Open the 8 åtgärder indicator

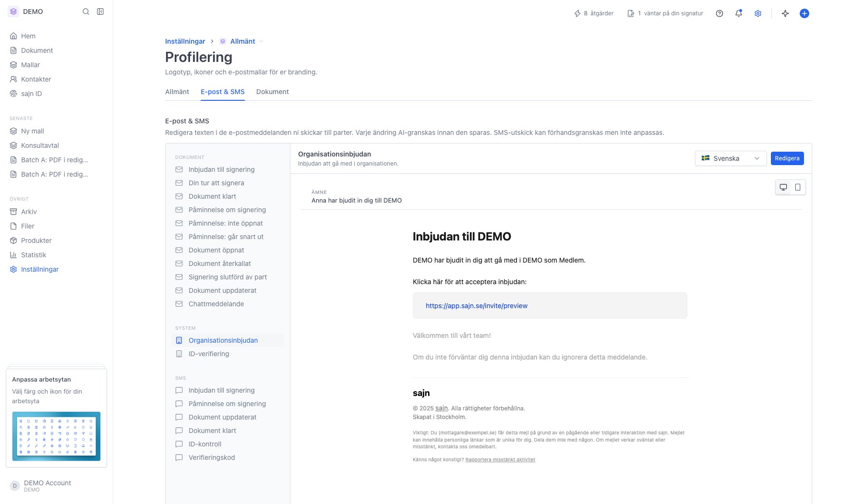point(594,13)
